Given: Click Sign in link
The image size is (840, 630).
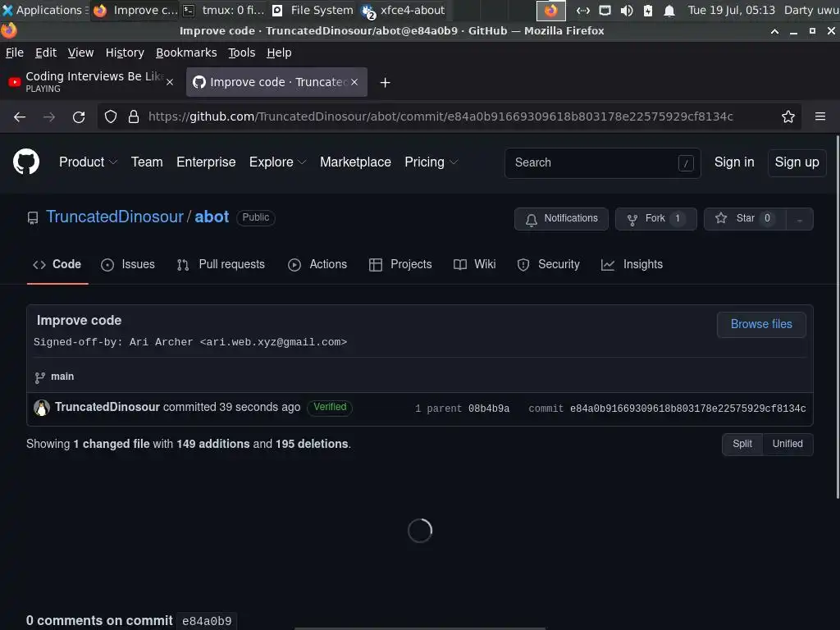Looking at the screenshot, I should 734,162.
